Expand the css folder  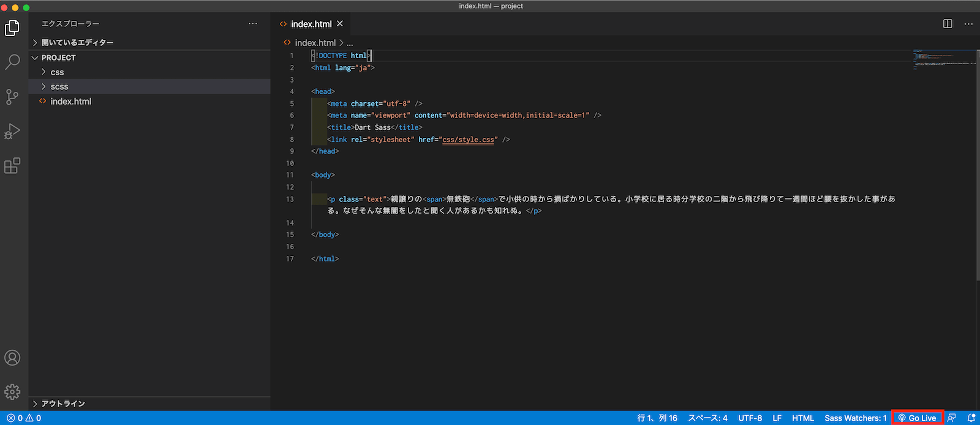tap(149, 72)
